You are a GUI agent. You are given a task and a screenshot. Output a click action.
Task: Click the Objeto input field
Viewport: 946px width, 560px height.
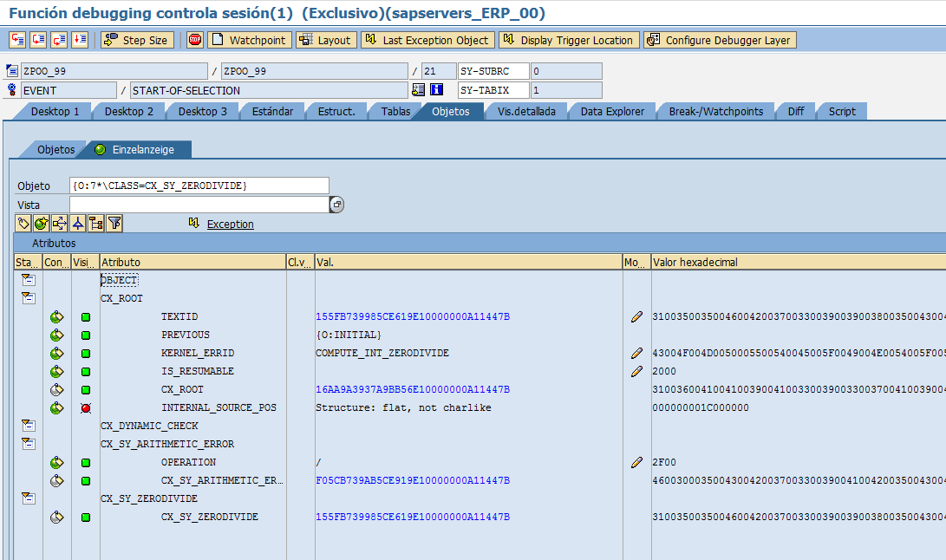click(x=199, y=186)
